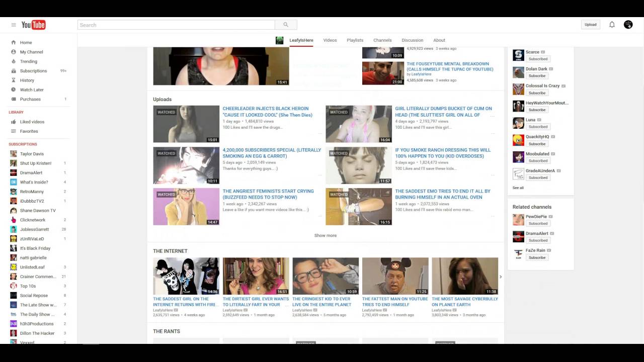This screenshot has width=644, height=362.
Task: Click Luna channel name
Action: (x=530, y=120)
